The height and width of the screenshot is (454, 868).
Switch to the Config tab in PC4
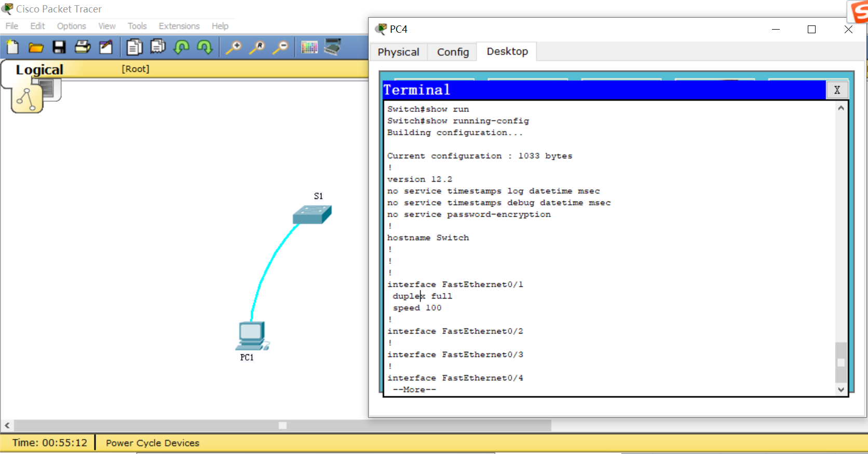pyautogui.click(x=453, y=52)
